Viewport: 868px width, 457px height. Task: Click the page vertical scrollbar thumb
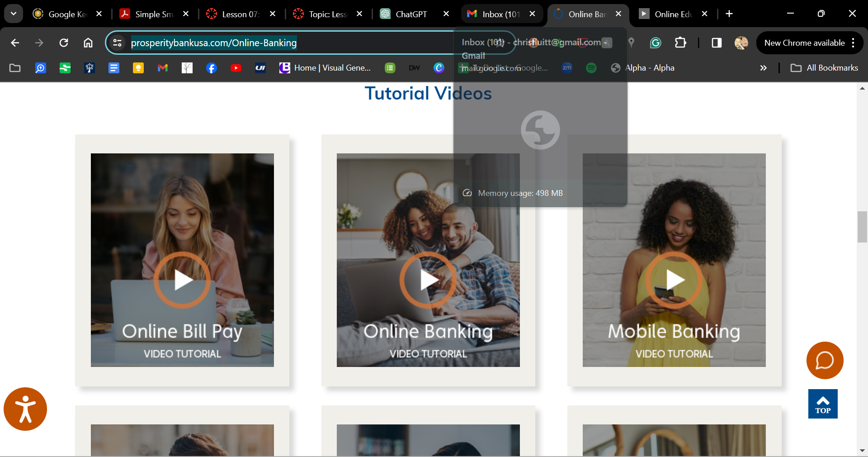[x=862, y=227]
